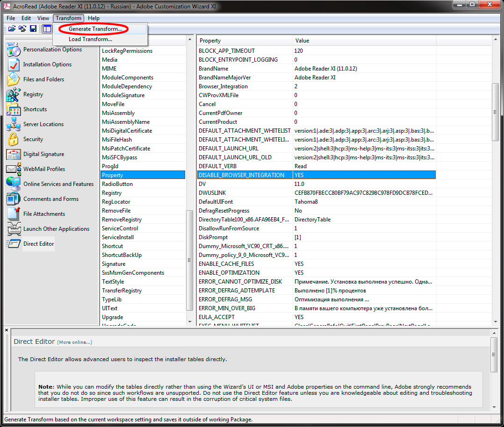The width and height of the screenshot is (504, 427).
Task: Click the Installation Options checkmark icon
Action: (x=14, y=64)
